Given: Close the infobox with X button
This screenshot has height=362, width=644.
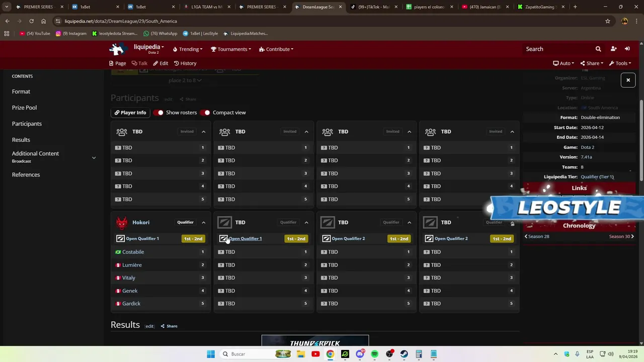Looking at the screenshot, I should 628,80.
